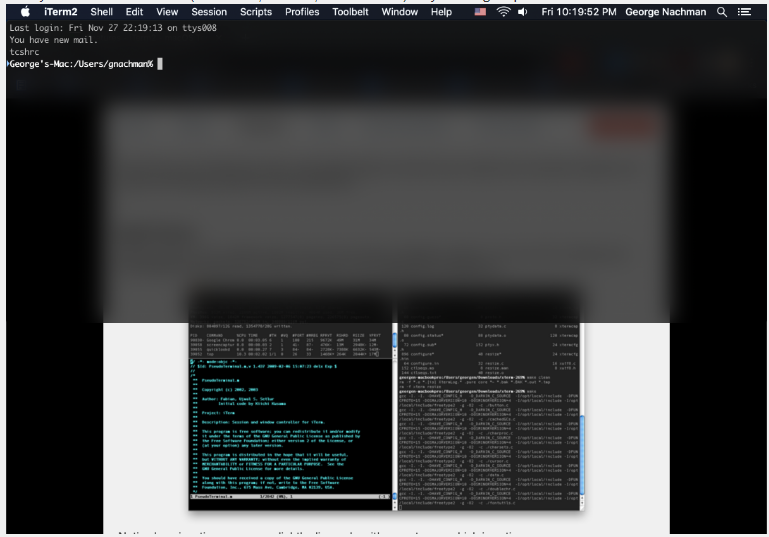Click the "Last login: Fri Nov 27" line
The height and width of the screenshot is (537, 769).
pyautogui.click(x=113, y=28)
